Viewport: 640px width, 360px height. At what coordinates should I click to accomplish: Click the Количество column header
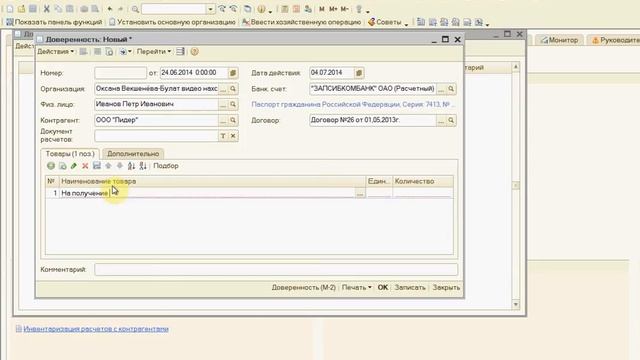pyautogui.click(x=423, y=181)
